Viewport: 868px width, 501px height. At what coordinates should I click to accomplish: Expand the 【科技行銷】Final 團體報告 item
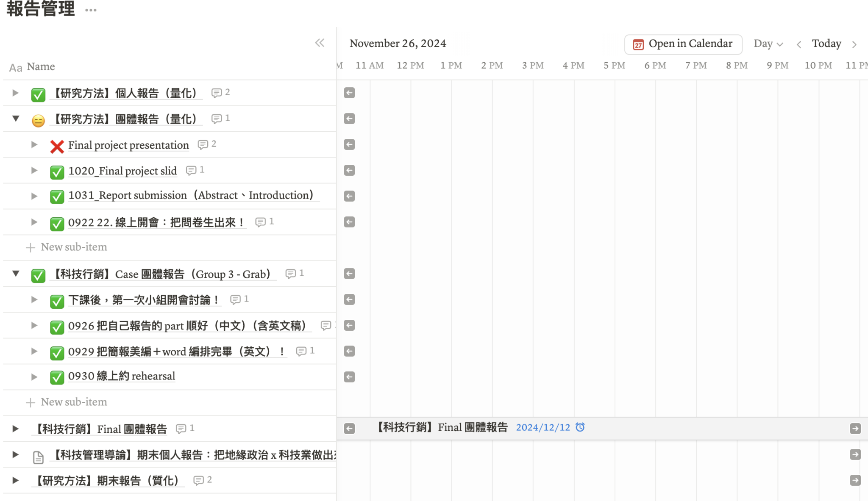[x=16, y=429]
